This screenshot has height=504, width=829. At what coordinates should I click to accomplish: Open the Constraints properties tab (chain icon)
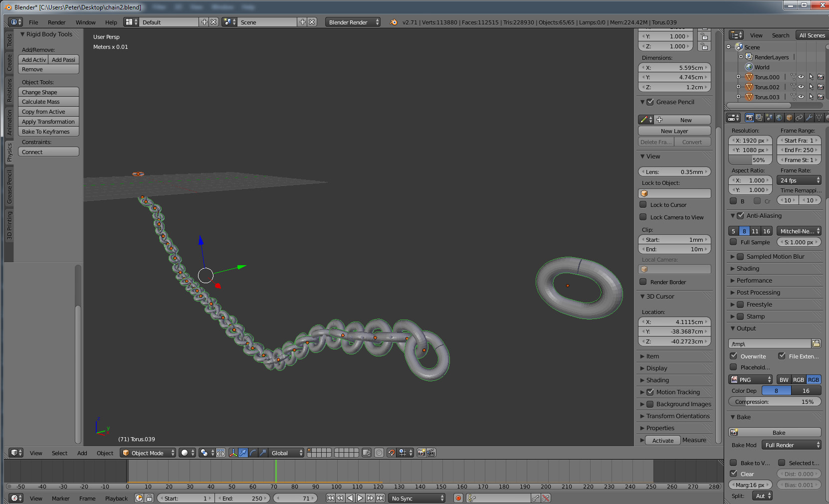click(799, 118)
